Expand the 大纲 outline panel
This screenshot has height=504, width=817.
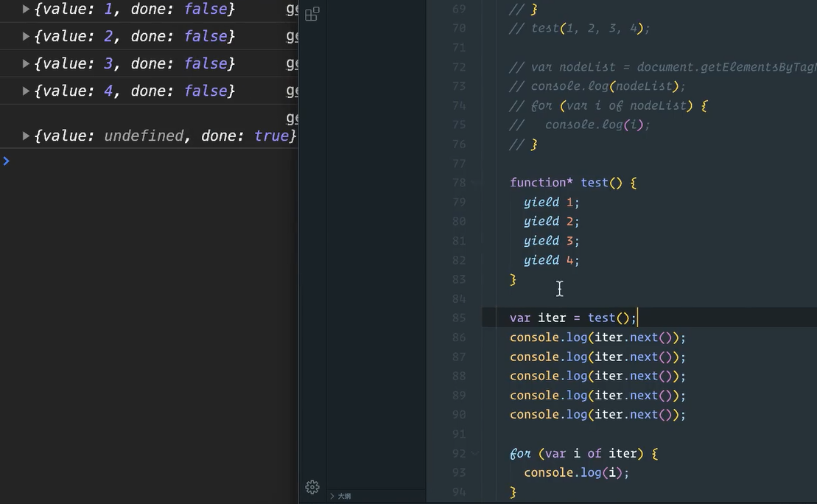[x=341, y=496]
